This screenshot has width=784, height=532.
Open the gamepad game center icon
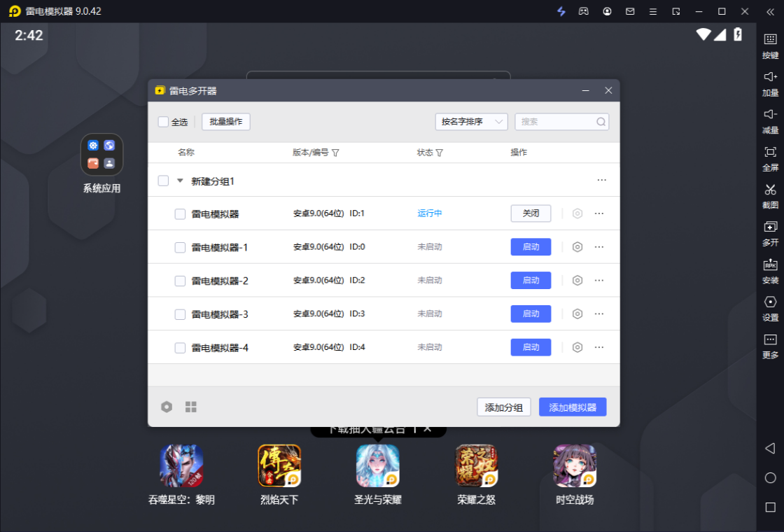point(584,11)
